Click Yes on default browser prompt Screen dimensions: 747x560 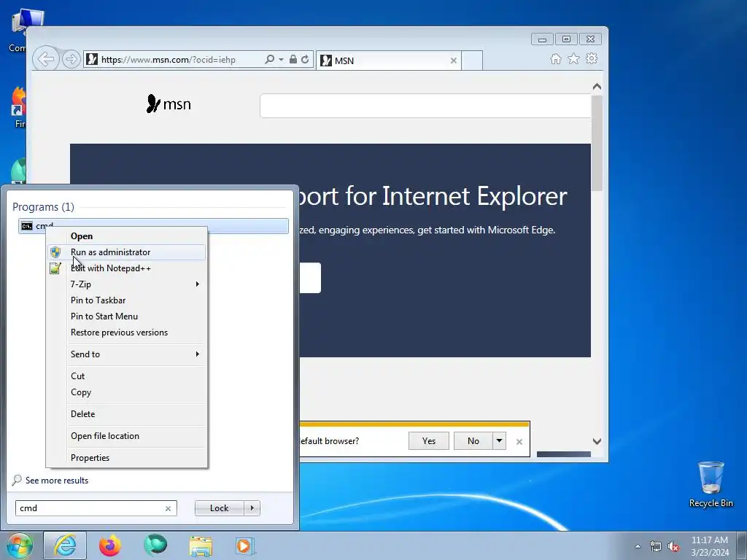(429, 441)
